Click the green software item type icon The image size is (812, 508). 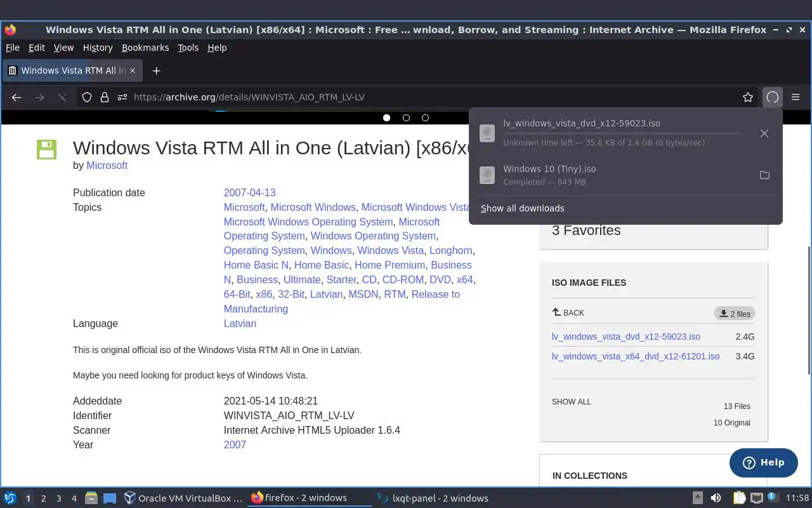(x=46, y=149)
